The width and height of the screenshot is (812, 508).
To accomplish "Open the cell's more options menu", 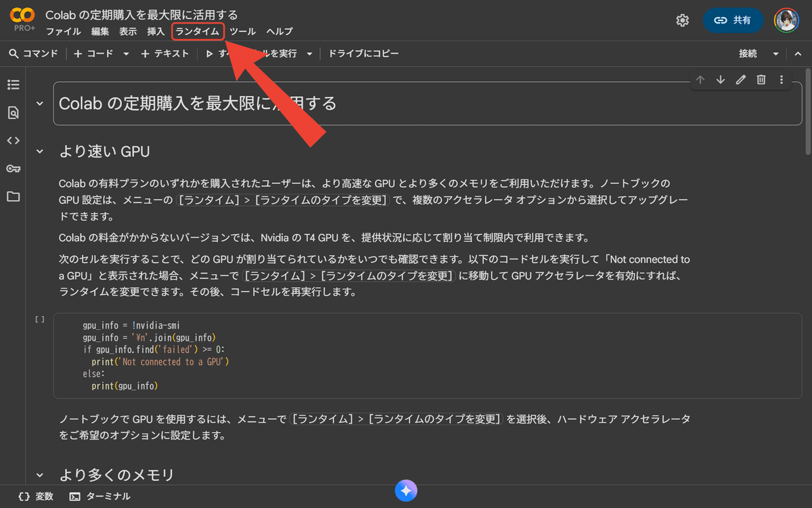I will click(782, 80).
